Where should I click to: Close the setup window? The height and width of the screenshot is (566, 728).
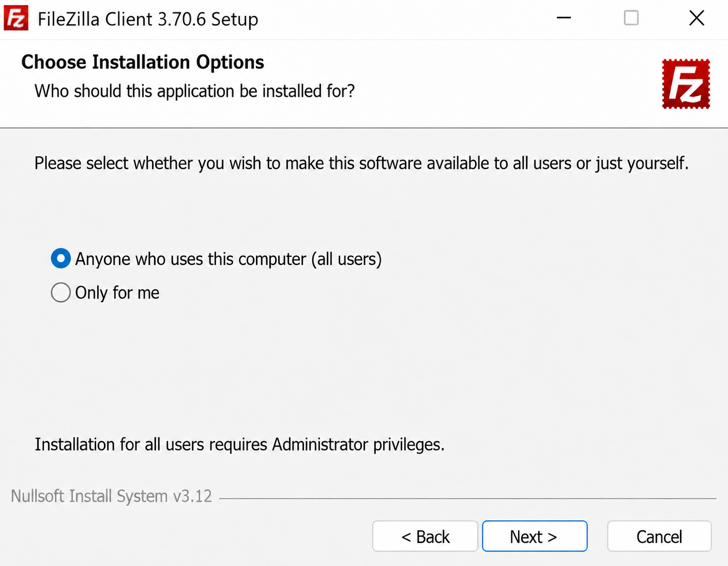[696, 18]
